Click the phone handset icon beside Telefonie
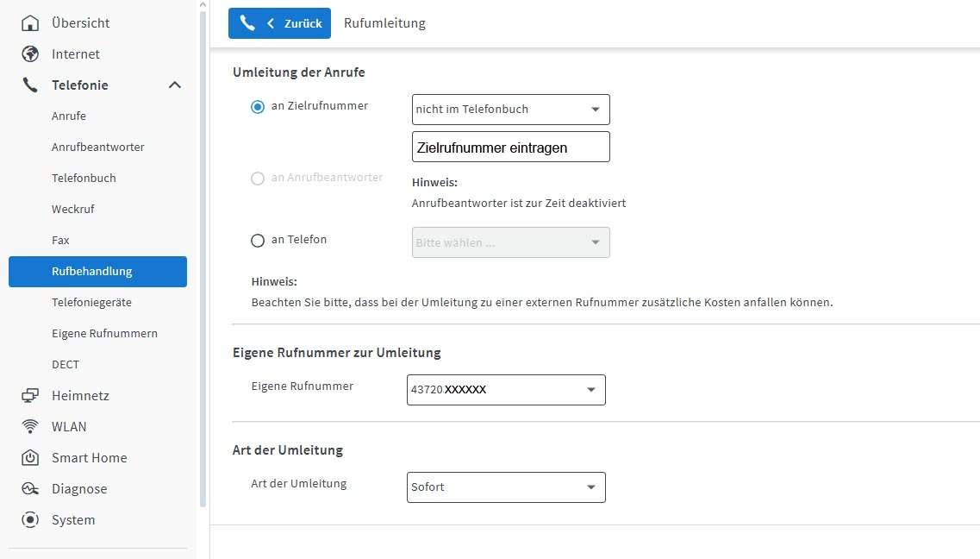 (x=30, y=85)
